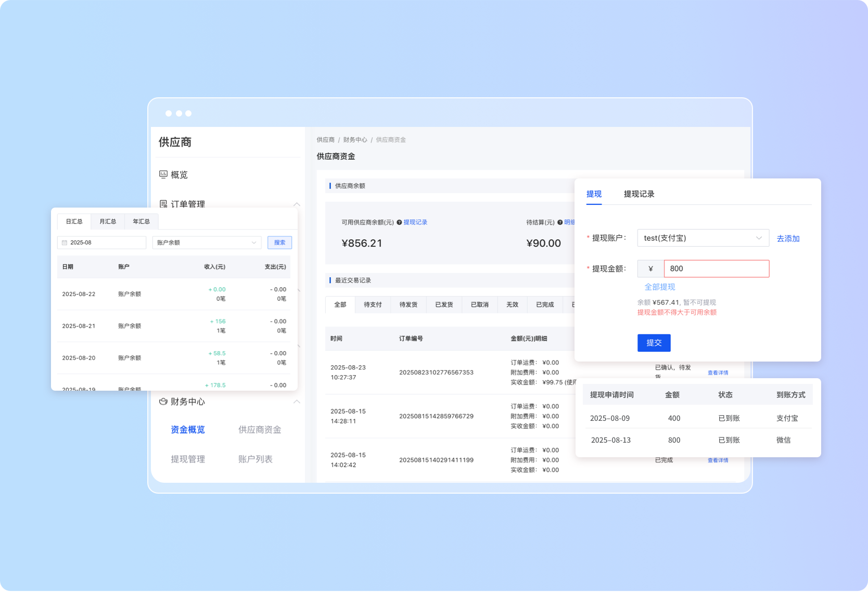This screenshot has height=592, width=868.
Task: Click the 订单管理 document icon
Action: 163,204
